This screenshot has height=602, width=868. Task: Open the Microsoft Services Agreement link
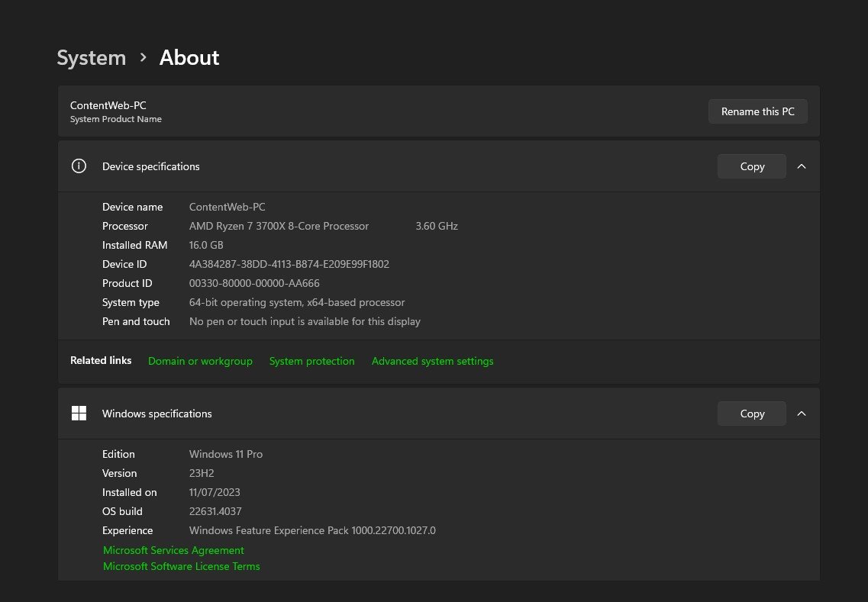point(173,550)
